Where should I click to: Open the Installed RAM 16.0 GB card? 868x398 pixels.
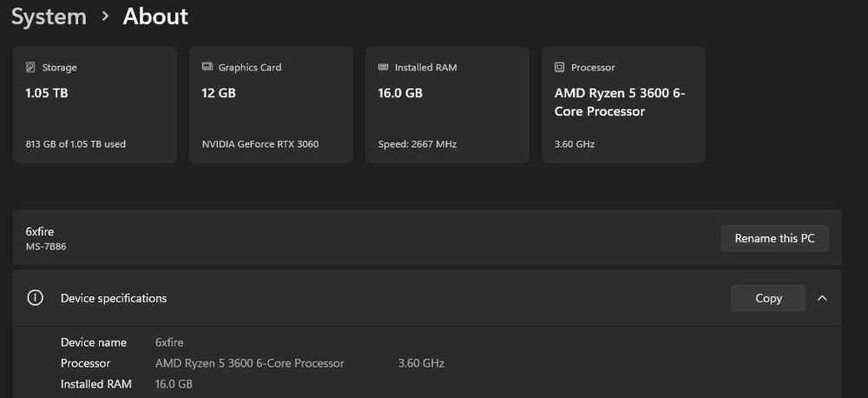click(446, 104)
